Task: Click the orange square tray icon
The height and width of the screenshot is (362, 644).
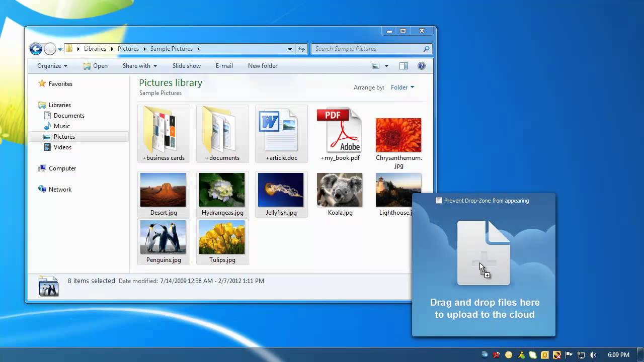Action: [x=544, y=354]
